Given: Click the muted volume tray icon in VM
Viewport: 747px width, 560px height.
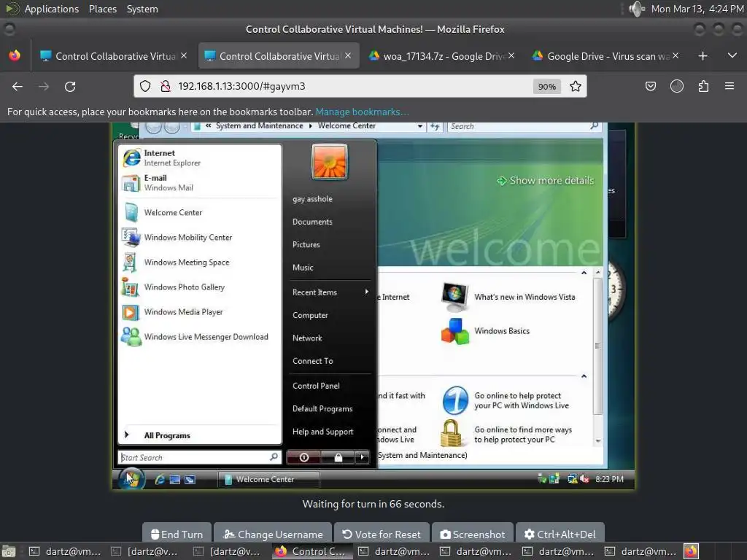Looking at the screenshot, I should tap(584, 478).
